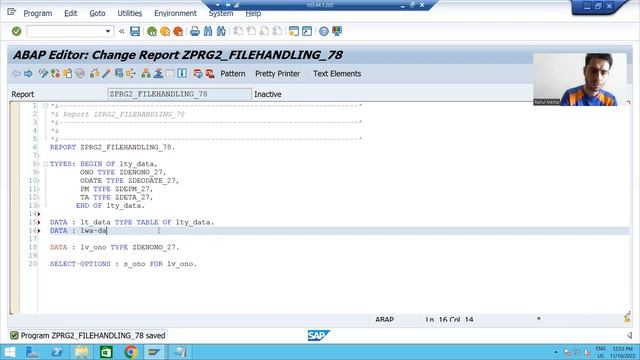Collapse the command field with double-arrow
Image resolution: width=640 pixels, height=360 pixels.
point(121,31)
